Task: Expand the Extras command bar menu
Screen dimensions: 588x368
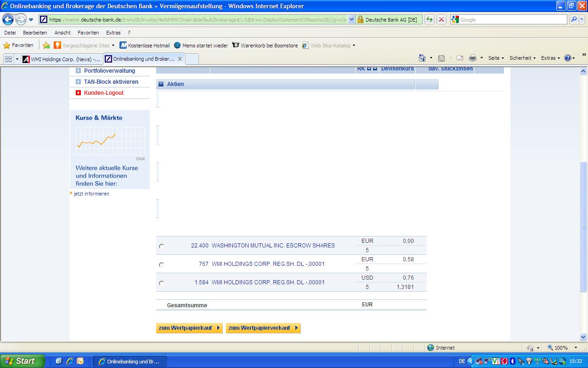Action: pos(551,58)
